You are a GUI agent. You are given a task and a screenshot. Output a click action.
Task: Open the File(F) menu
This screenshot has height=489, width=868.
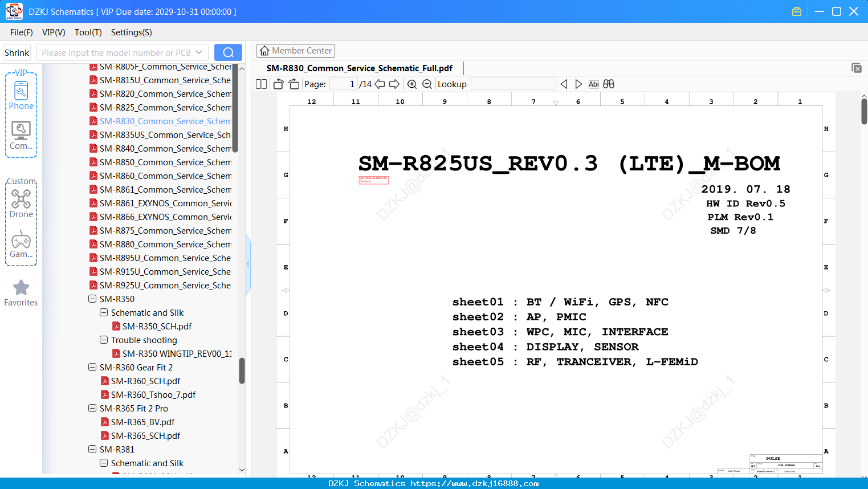(22, 32)
